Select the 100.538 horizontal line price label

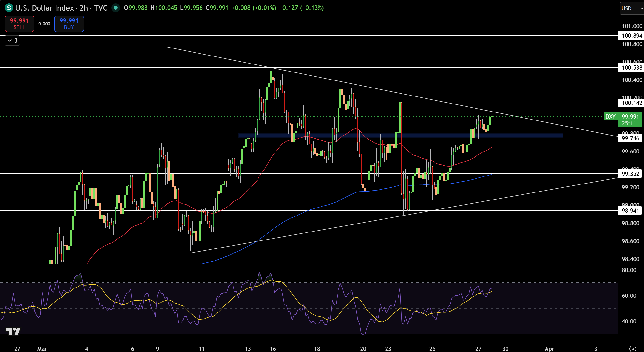pos(631,67)
